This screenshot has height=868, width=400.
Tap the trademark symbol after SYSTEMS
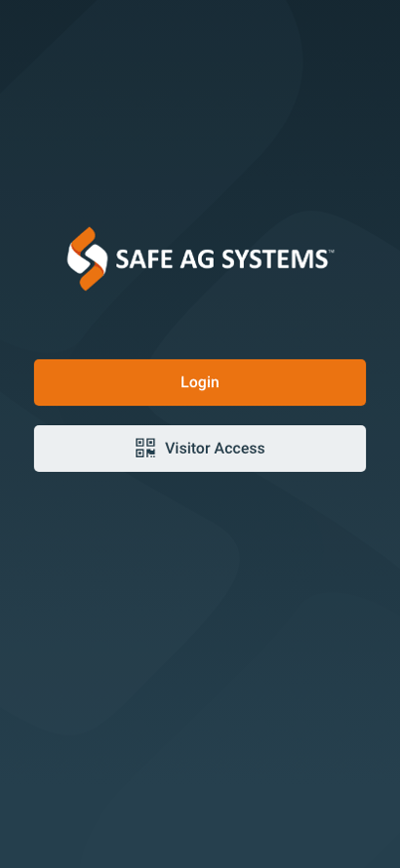[x=330, y=251]
